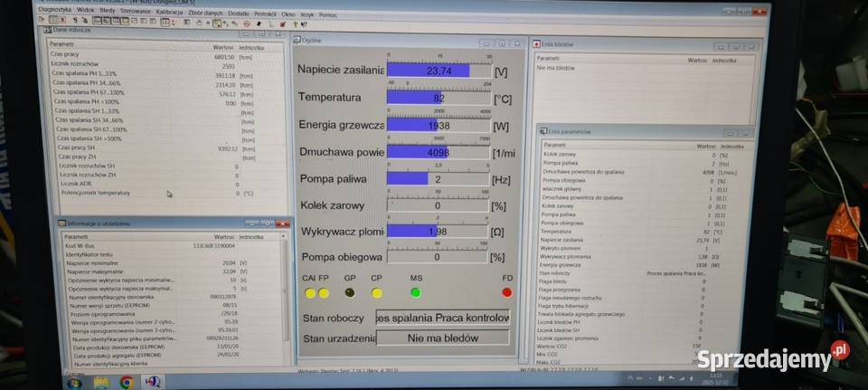Click the Wykrywacz plomienia 1,98 gauge bar
Image resolution: width=868 pixels, height=390 pixels.
pyautogui.click(x=438, y=231)
